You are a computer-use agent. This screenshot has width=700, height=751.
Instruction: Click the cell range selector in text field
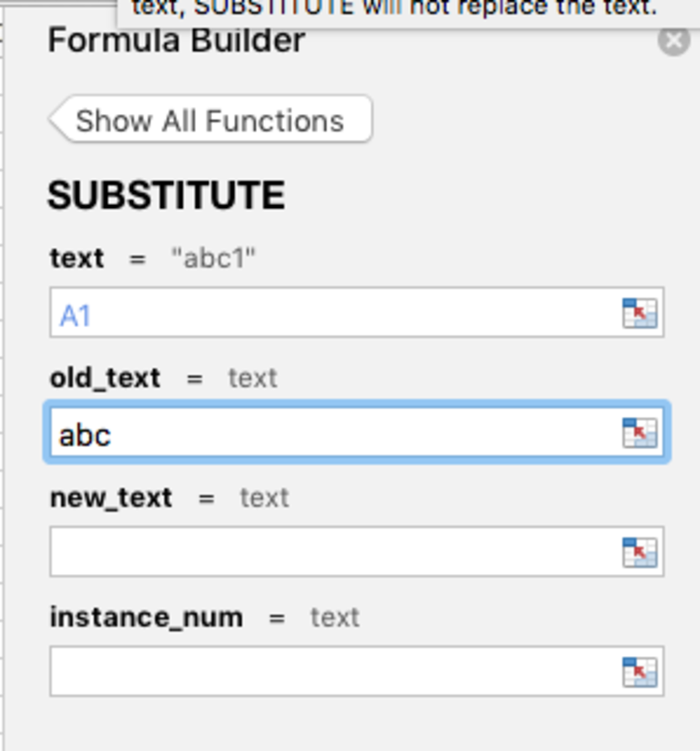point(639,313)
